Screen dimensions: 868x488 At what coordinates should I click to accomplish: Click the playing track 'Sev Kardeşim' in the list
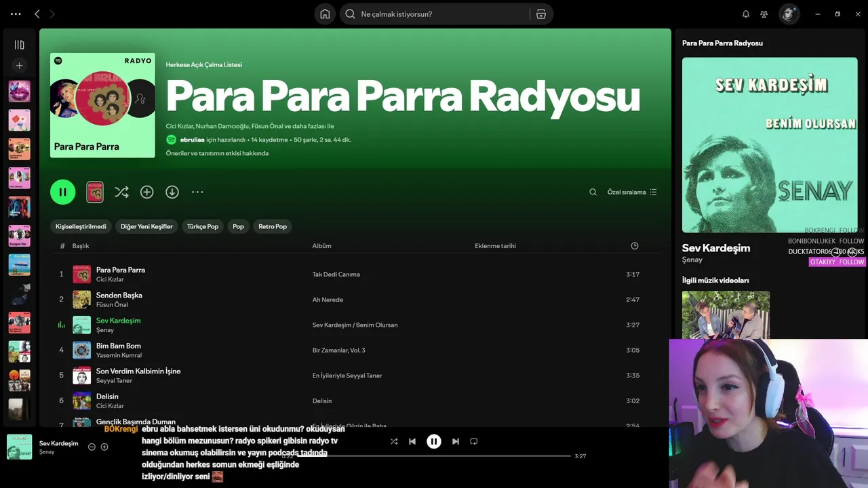[x=118, y=321]
